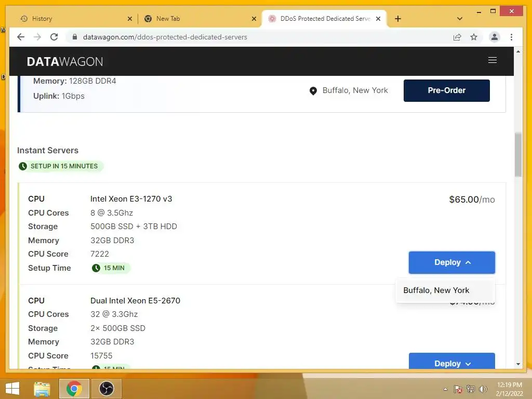532x399 pixels.
Task: Click the scrollbar down arrow
Action: [518, 364]
